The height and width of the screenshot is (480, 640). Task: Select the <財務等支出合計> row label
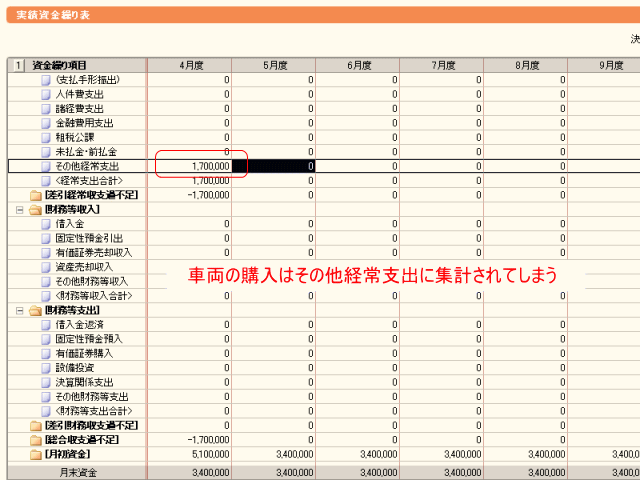tap(94, 411)
